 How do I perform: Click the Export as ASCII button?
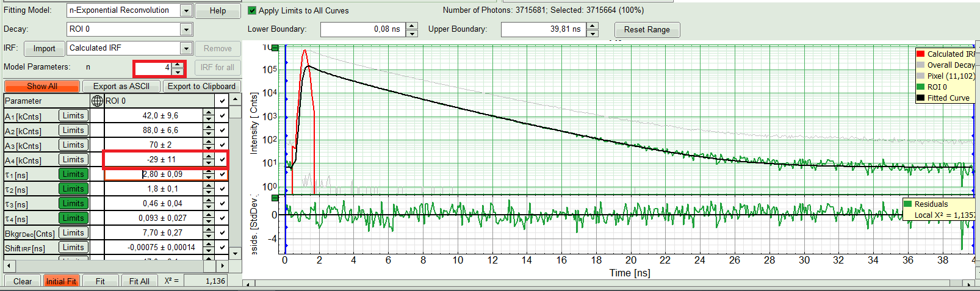point(121,86)
